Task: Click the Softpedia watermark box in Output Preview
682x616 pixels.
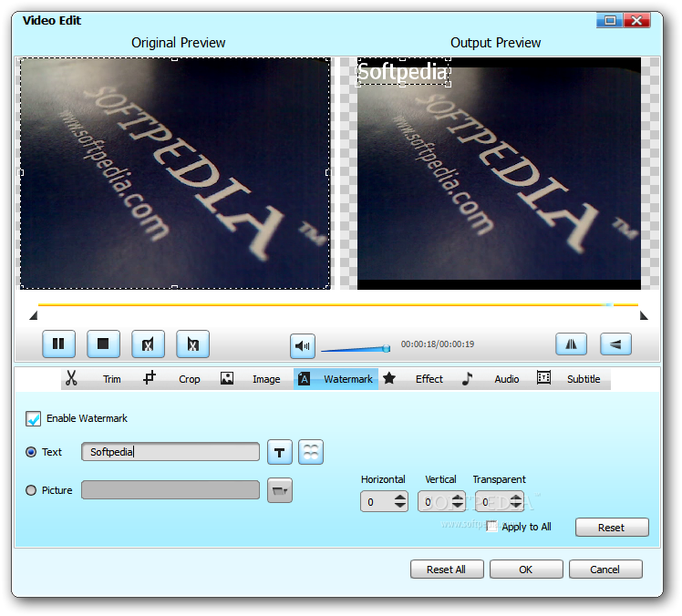Action: (403, 72)
